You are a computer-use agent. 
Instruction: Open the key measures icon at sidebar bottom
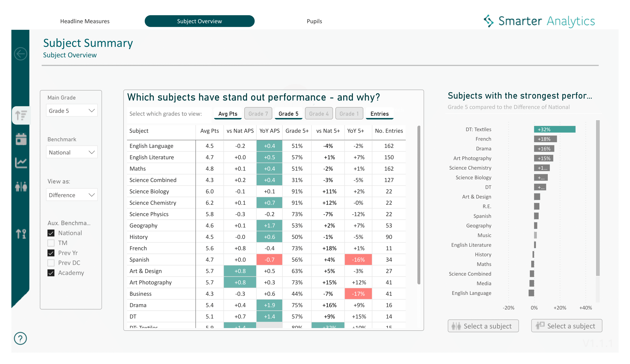pyautogui.click(x=20, y=234)
